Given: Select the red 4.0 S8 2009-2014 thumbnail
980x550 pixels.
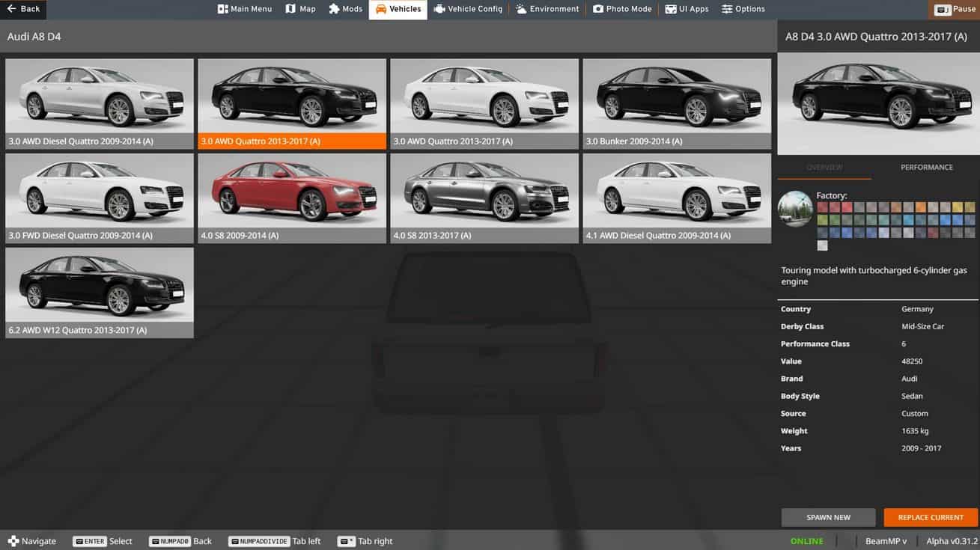Looking at the screenshot, I should 292,198.
